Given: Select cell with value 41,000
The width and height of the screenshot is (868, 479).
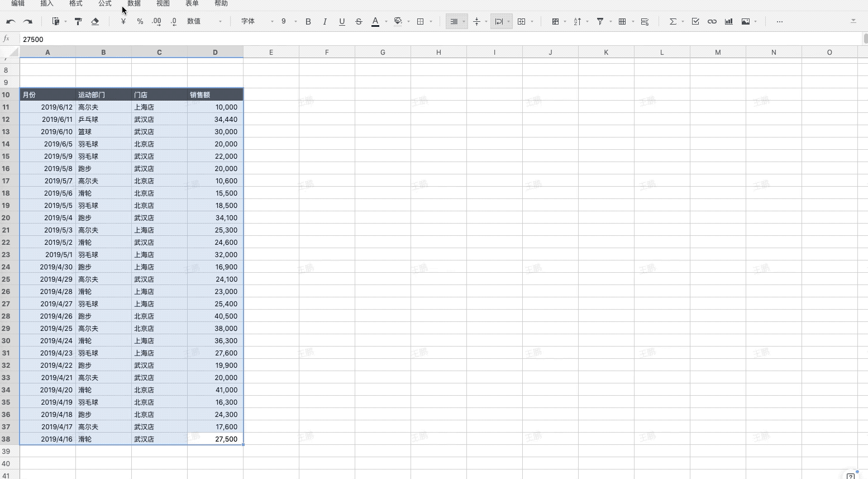Looking at the screenshot, I should [215, 390].
